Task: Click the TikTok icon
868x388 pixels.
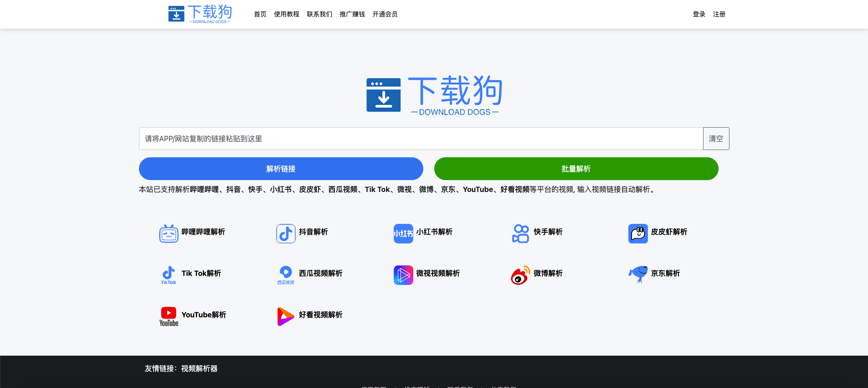Action: [169, 275]
